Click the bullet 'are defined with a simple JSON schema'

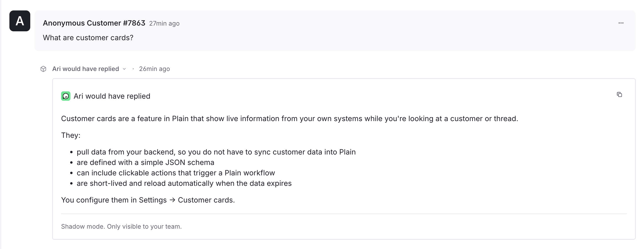tap(145, 162)
